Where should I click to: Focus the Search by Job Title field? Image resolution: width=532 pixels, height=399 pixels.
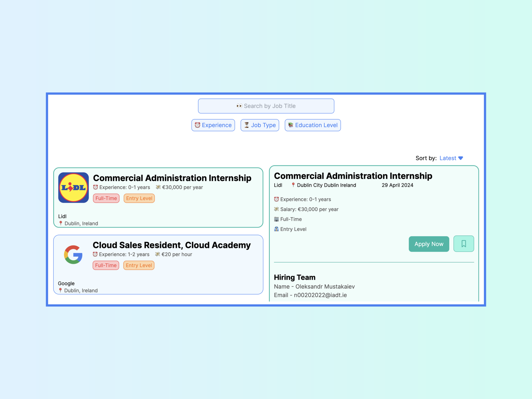(266, 106)
